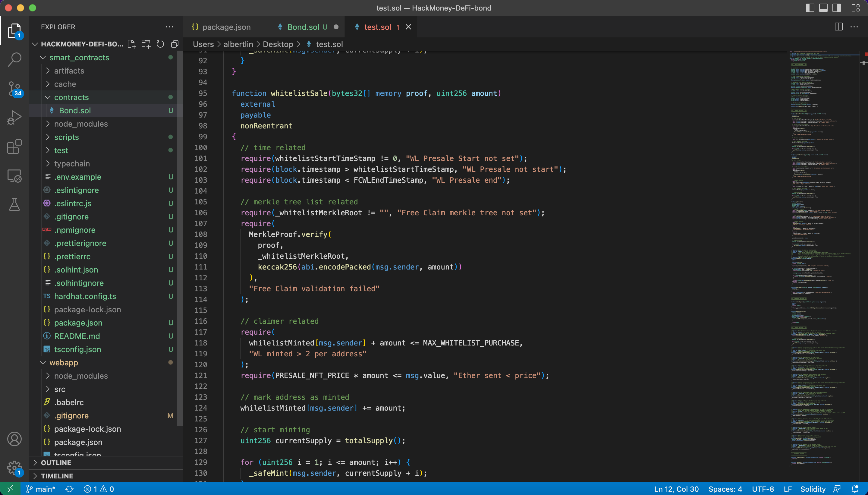
Task: Toggle primary side bar layout icon
Action: (810, 8)
